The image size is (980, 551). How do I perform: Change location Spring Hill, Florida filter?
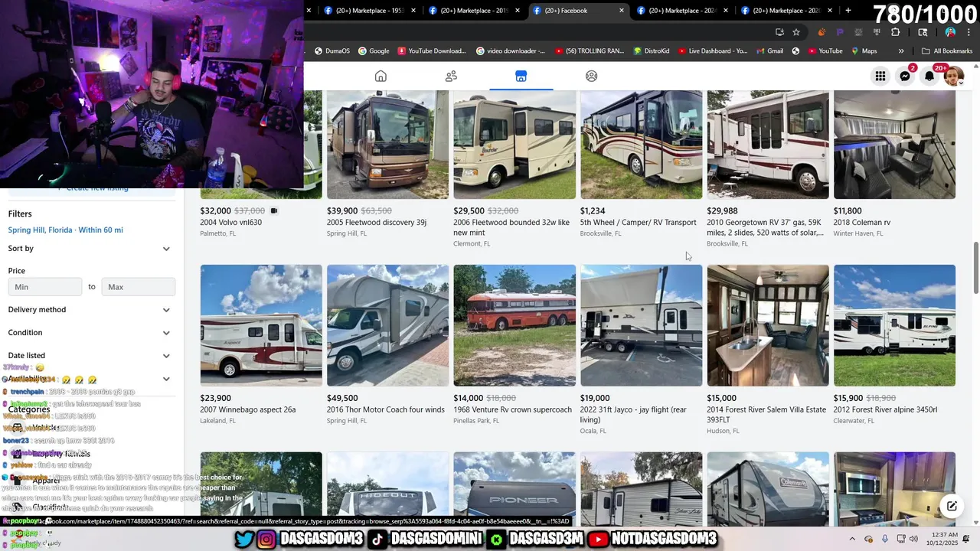pyautogui.click(x=66, y=230)
